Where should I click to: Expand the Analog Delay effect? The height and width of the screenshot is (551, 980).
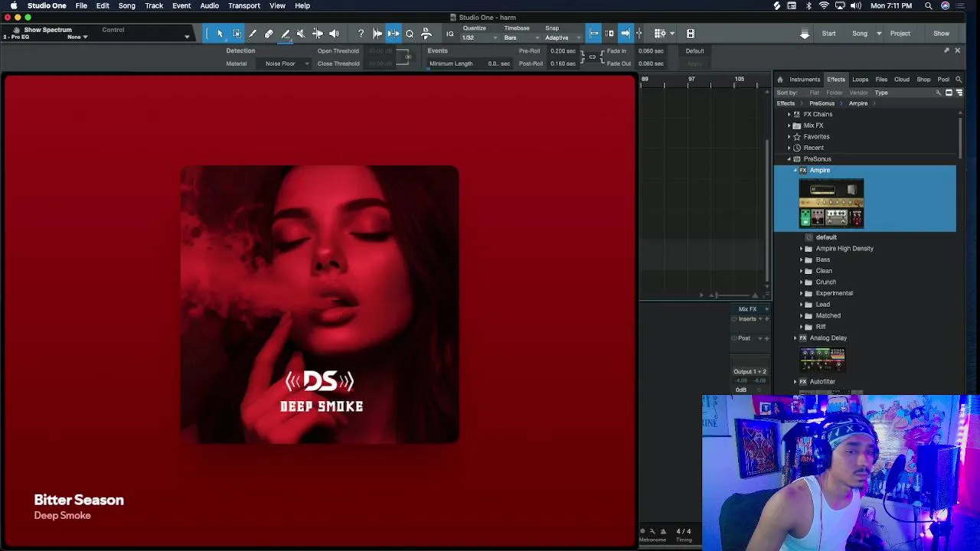point(795,338)
